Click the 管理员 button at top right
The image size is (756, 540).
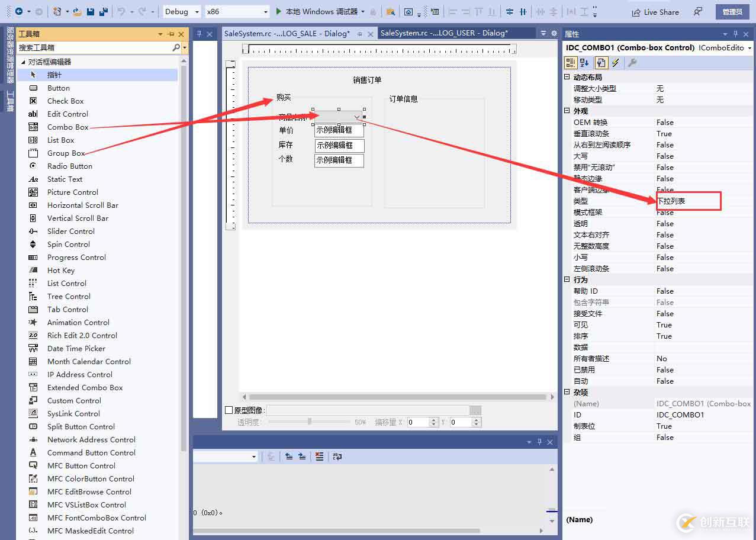click(732, 12)
